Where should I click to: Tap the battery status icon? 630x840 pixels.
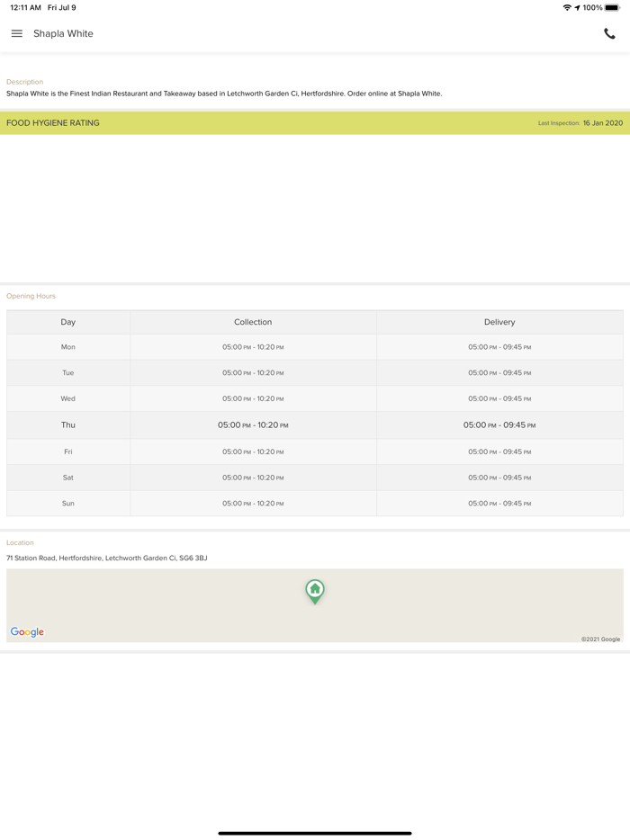click(612, 7)
